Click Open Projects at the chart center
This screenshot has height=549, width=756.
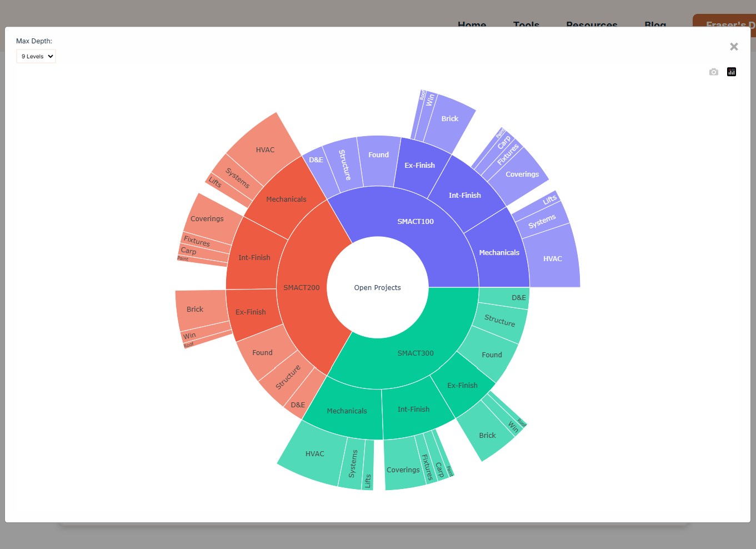[x=377, y=287]
